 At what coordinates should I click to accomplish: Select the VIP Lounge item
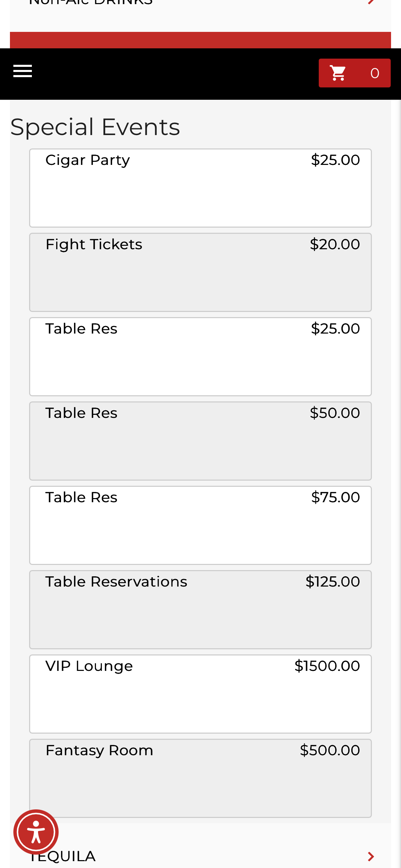click(200, 694)
